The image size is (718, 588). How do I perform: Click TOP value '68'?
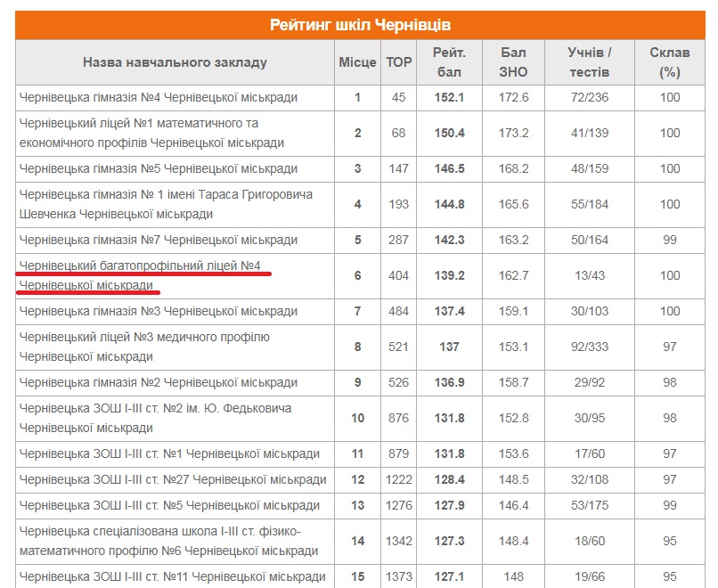click(398, 134)
